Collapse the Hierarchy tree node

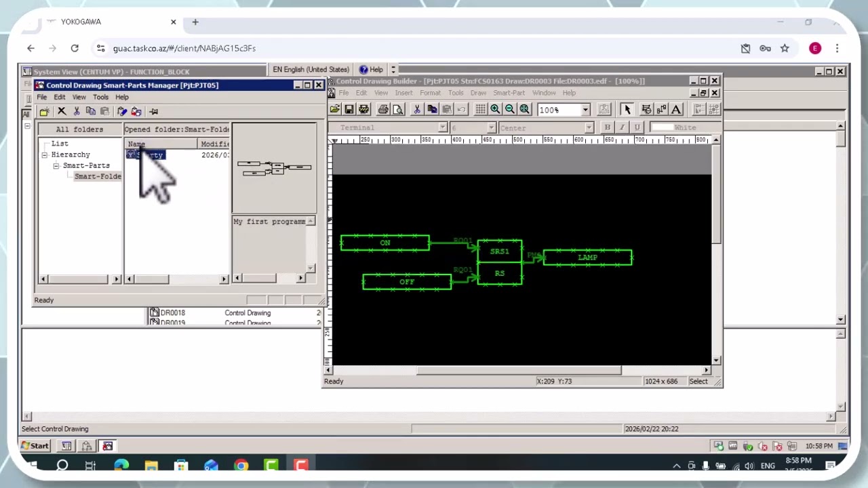pyautogui.click(x=45, y=155)
